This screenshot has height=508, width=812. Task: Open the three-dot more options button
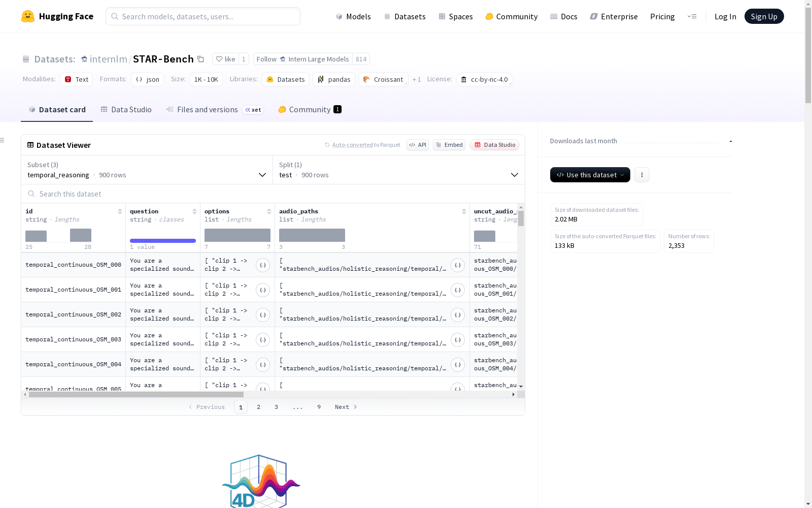642,175
